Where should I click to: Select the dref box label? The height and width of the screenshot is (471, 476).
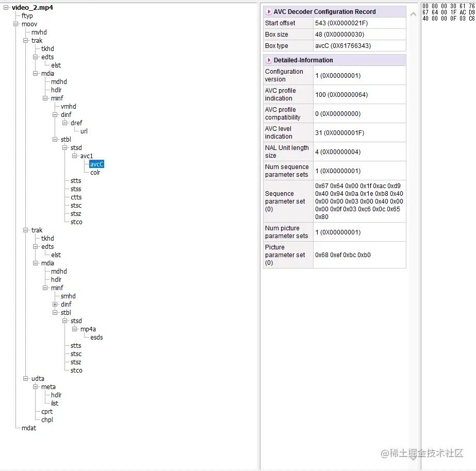point(76,123)
